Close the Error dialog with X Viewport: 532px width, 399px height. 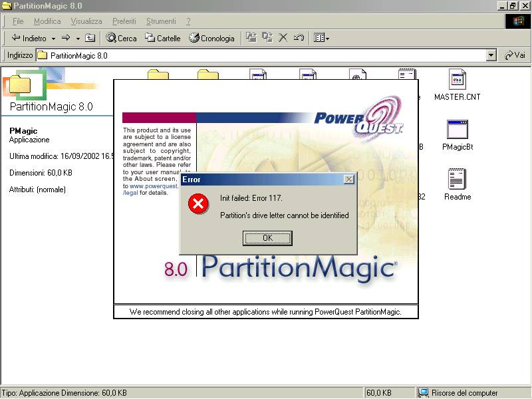coord(348,180)
